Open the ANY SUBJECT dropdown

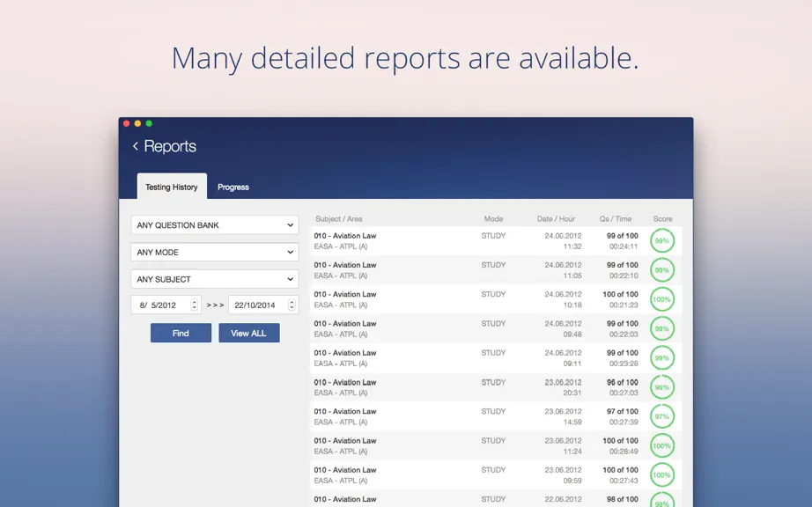click(x=215, y=279)
